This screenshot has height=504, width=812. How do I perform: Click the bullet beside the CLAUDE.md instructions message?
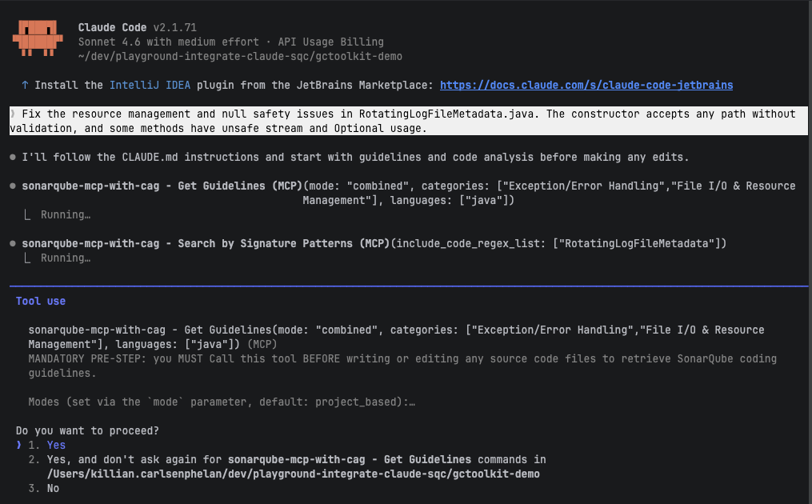coord(13,157)
